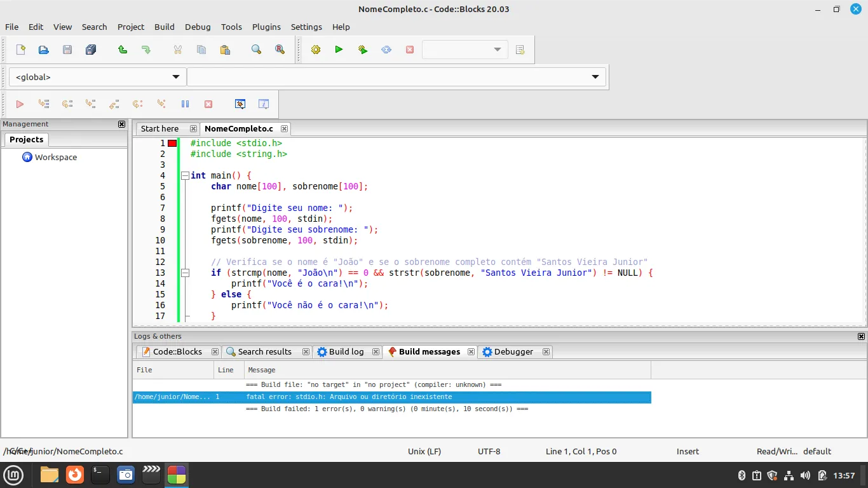Switch to the Start here tab
This screenshot has width=868, height=488.
(x=159, y=128)
